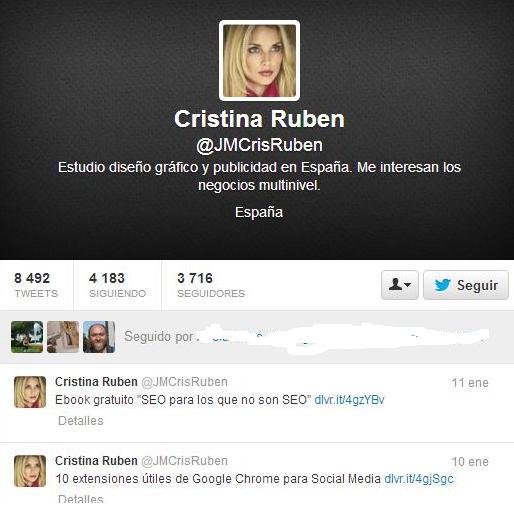Open the 8 492 Tweets stat

tap(36, 285)
